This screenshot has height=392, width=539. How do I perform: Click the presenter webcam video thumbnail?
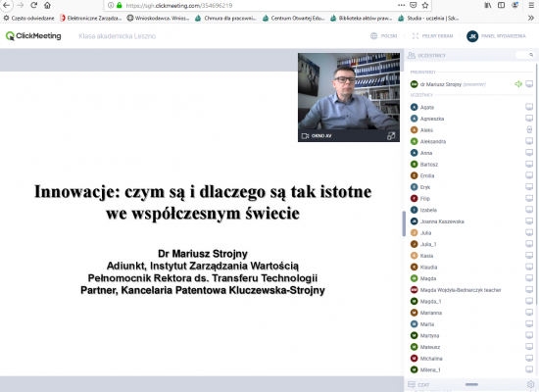point(349,91)
